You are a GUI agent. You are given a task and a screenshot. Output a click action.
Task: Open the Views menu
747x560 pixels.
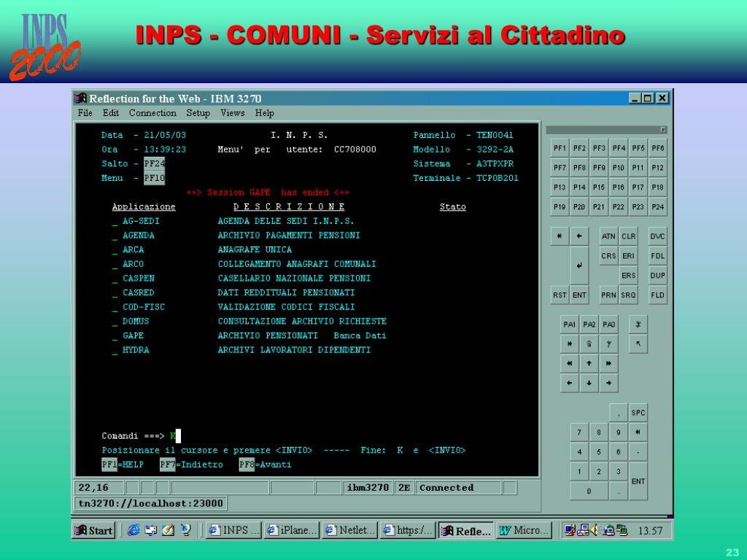pos(233,113)
